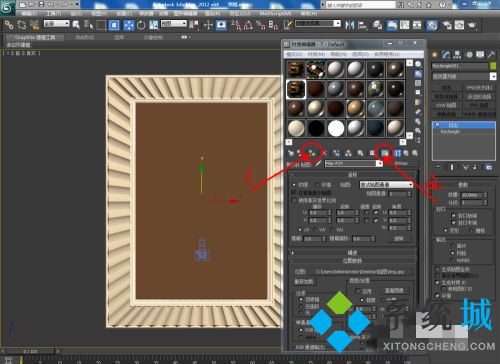
Task: Open the 实用程序(U) menu in Material Editor
Action: pyautogui.click(x=387, y=54)
